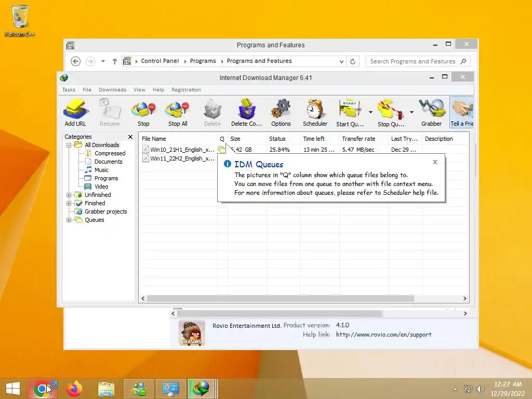Sort by Transfer rate column header
This screenshot has height=399, width=532.
(x=364, y=139)
